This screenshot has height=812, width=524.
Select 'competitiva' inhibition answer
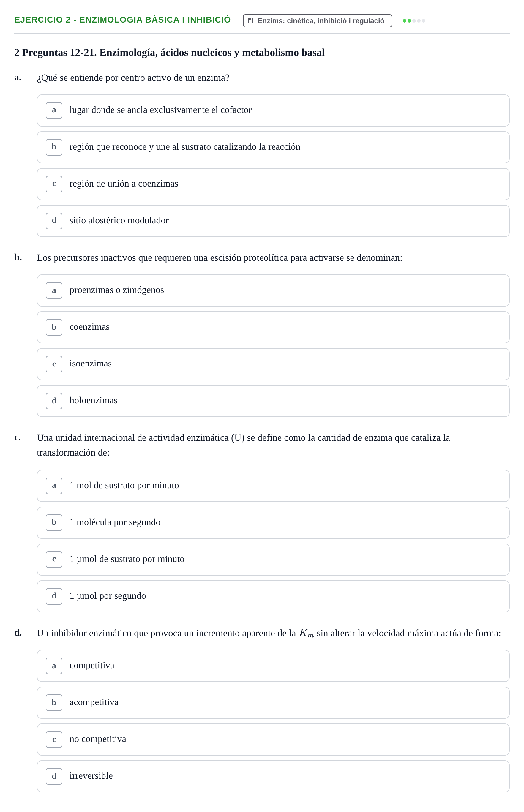pyautogui.click(x=273, y=666)
